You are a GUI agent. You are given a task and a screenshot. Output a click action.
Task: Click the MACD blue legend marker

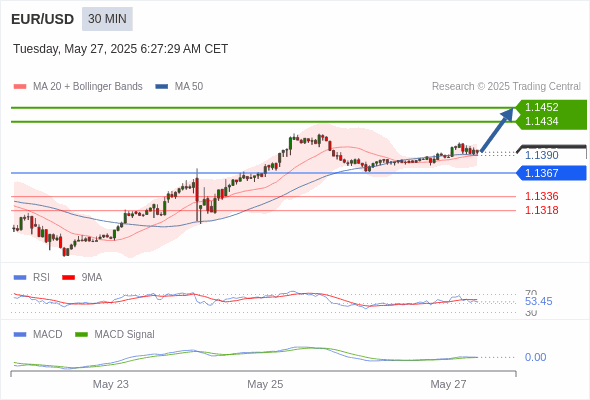click(20, 335)
